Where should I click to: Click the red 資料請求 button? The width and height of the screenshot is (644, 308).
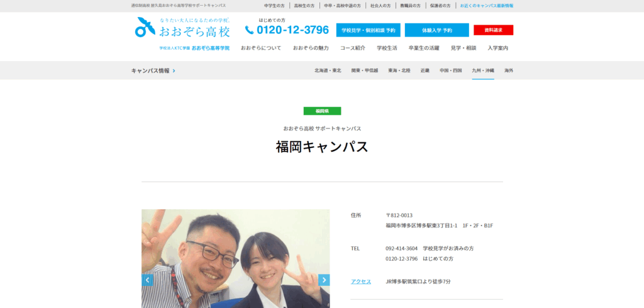pos(493,30)
